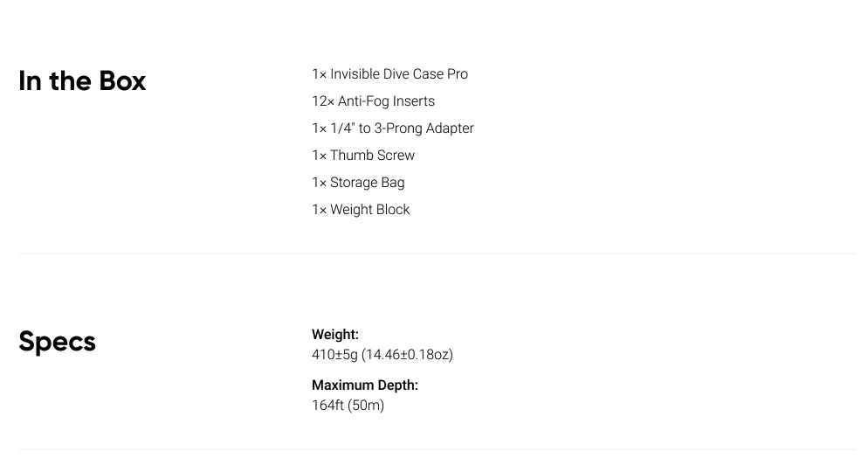Screen dimensions: 868x458
Task: Click the divider line above Specs
Action: pyautogui.click(x=437, y=253)
